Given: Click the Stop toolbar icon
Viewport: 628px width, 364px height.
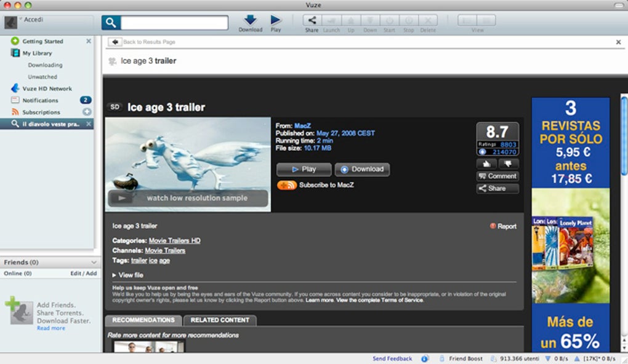Looking at the screenshot, I should [x=409, y=20].
